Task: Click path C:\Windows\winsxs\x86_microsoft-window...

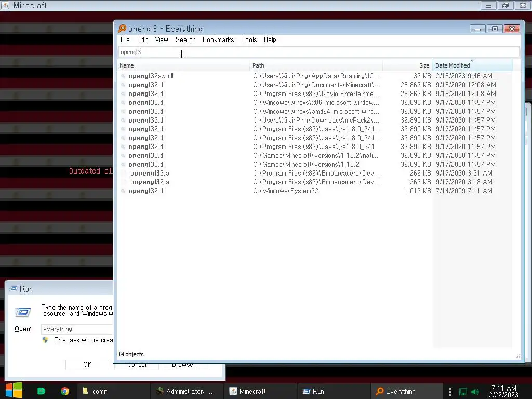Action: [316, 102]
